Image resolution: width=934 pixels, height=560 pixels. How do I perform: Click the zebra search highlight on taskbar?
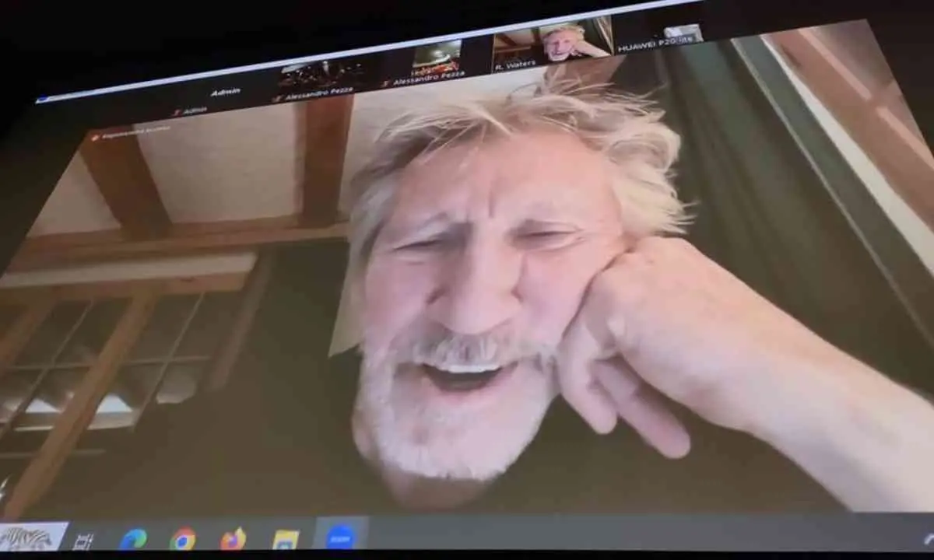coord(33,537)
